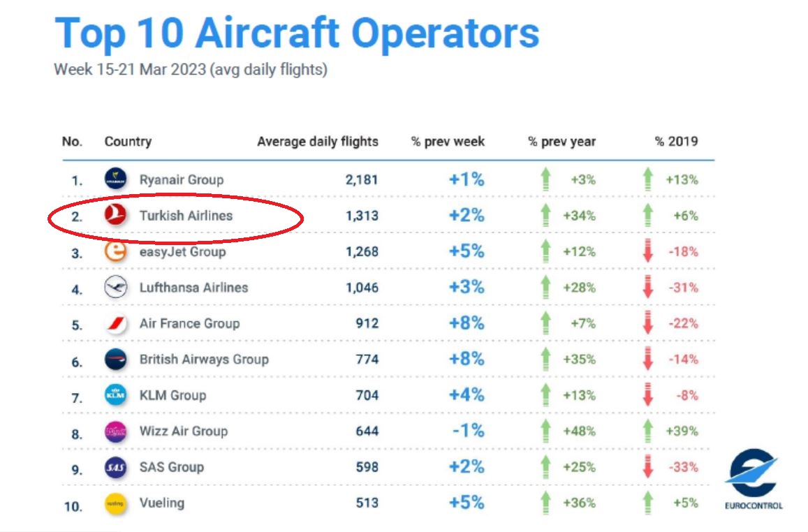Click the Ryanair Group logo icon
The width and height of the screenshot is (808, 532).
pos(115,179)
